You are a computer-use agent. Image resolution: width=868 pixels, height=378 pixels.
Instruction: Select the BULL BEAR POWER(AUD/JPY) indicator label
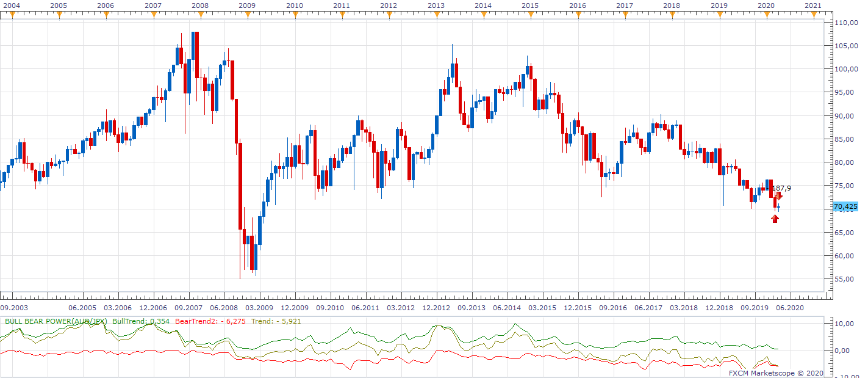[x=57, y=321]
